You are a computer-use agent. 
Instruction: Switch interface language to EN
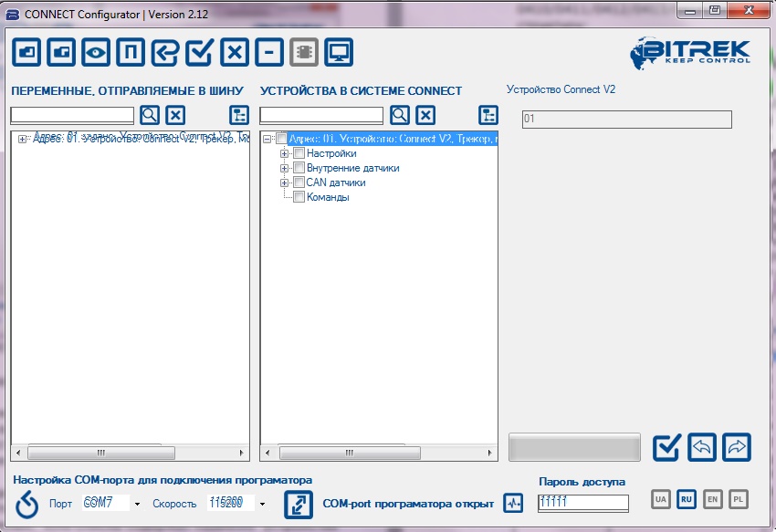(712, 499)
